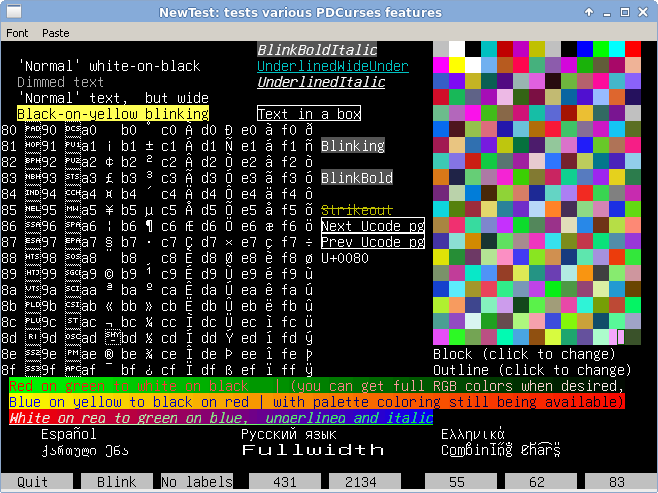Image resolution: width=658 pixels, height=493 pixels.
Task: Toggle the Blink soft label
Action: [x=116, y=482]
